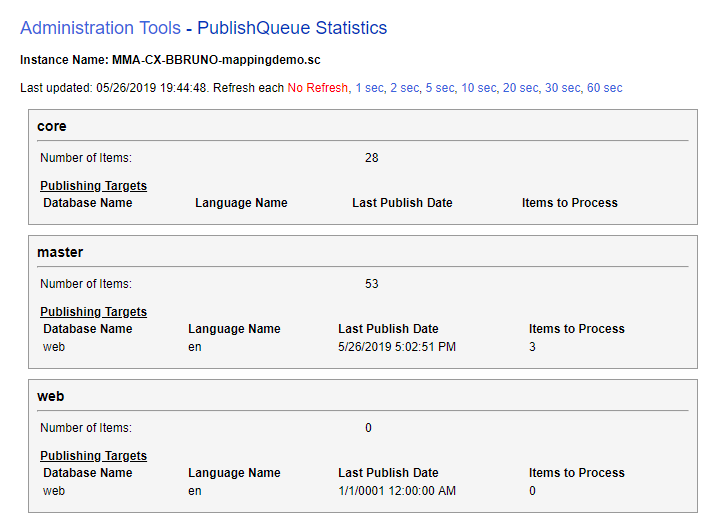The height and width of the screenshot is (532, 725).
Task: Choose the 10 sec refresh link
Action: 479,88
